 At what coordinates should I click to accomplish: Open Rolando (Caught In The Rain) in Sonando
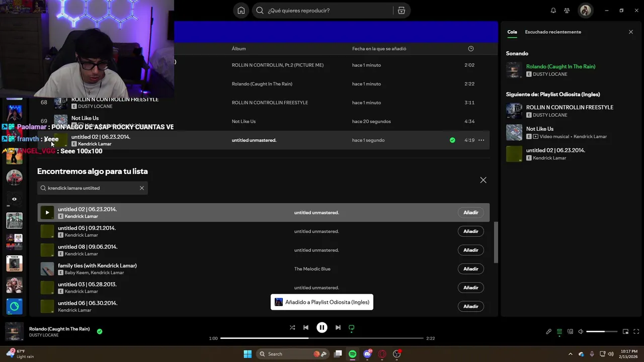coord(560,66)
